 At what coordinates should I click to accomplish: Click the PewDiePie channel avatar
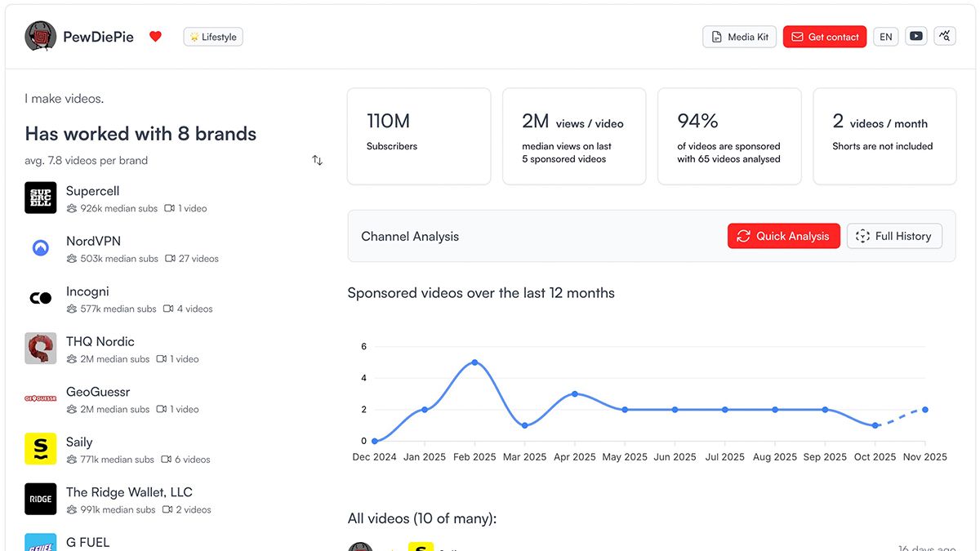pos(40,37)
